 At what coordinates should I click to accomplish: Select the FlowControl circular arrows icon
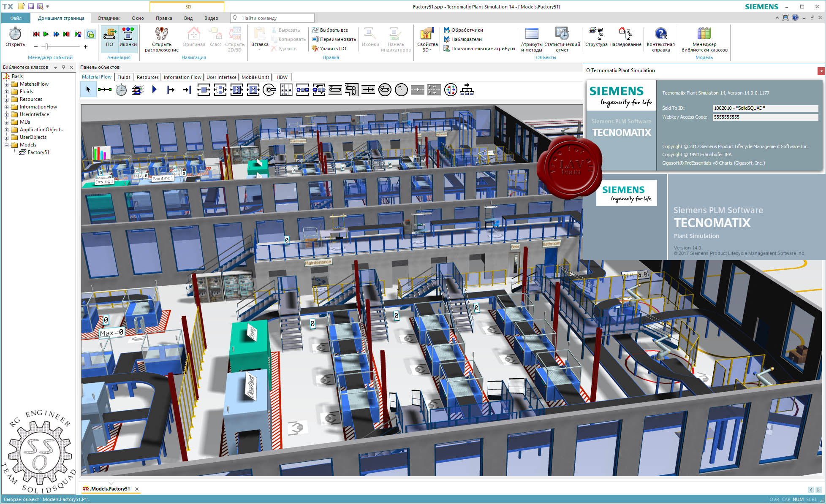click(x=451, y=89)
